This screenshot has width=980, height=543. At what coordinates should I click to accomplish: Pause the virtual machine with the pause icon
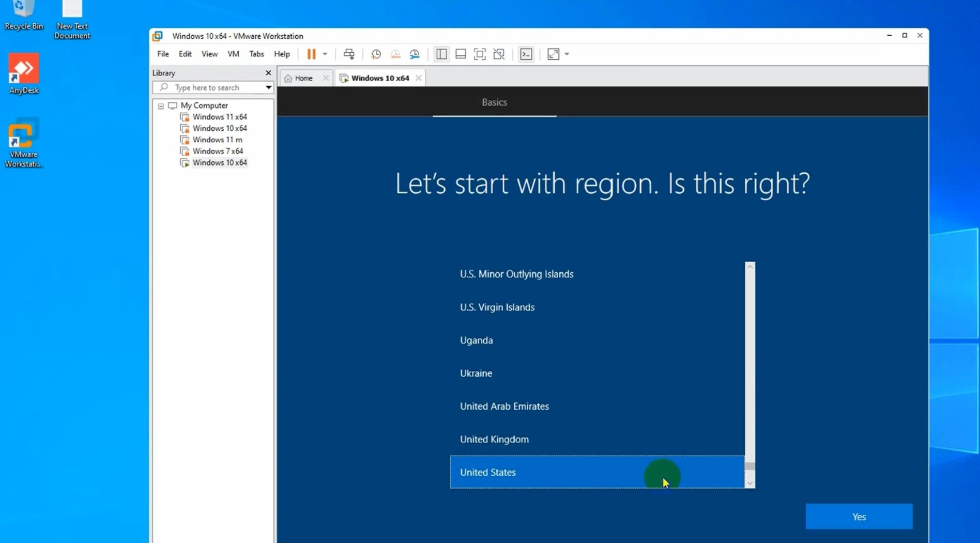point(311,54)
